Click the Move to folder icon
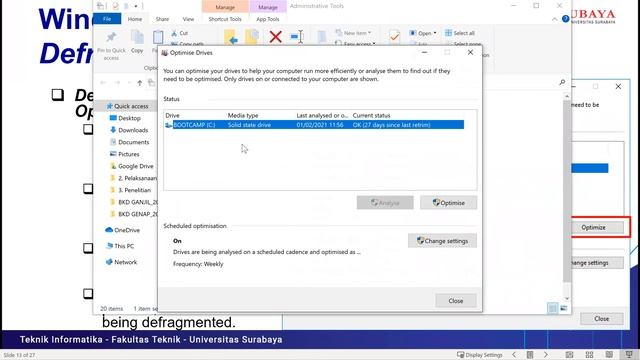The height and width of the screenshot is (360, 640). pyautogui.click(x=231, y=38)
